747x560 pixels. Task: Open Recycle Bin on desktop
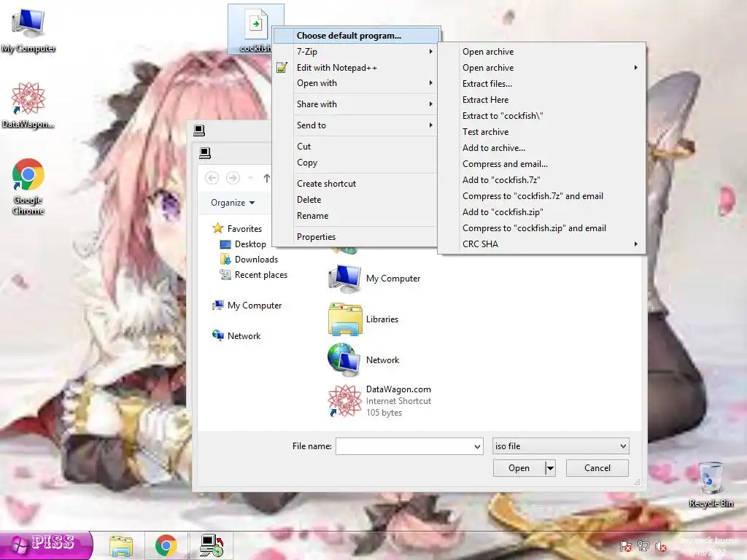(711, 485)
